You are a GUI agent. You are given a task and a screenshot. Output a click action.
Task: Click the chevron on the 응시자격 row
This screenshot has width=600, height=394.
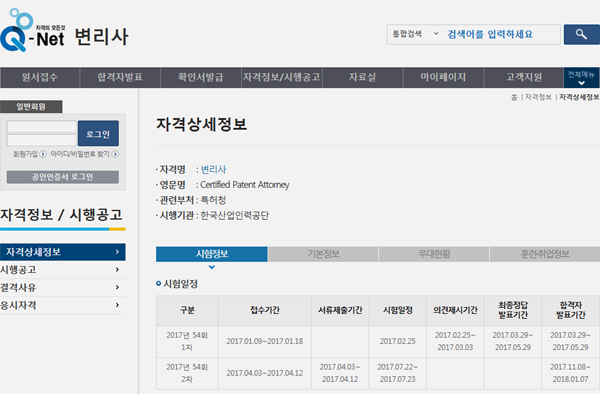(x=117, y=305)
